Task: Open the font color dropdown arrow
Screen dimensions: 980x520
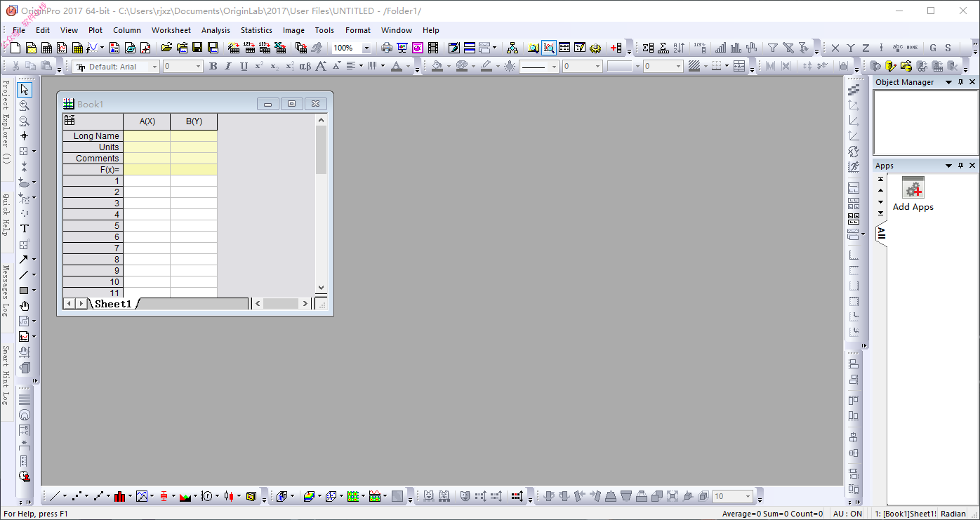Action: 408,67
